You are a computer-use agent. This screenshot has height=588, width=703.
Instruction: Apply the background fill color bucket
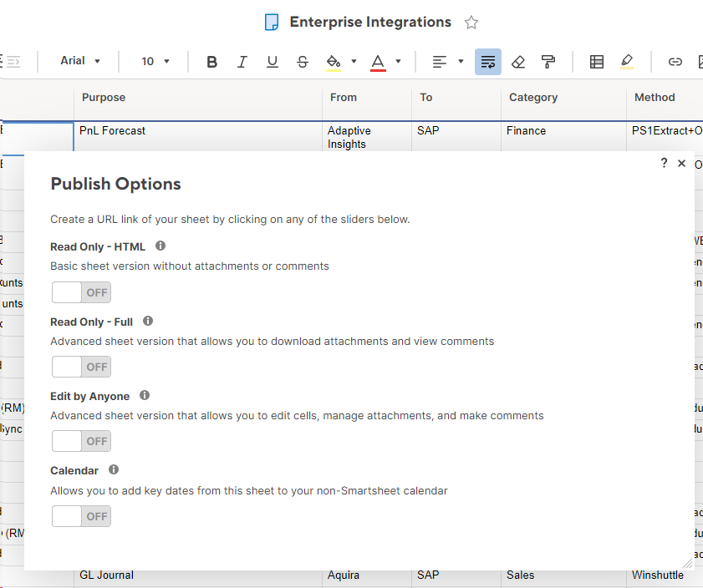(334, 62)
